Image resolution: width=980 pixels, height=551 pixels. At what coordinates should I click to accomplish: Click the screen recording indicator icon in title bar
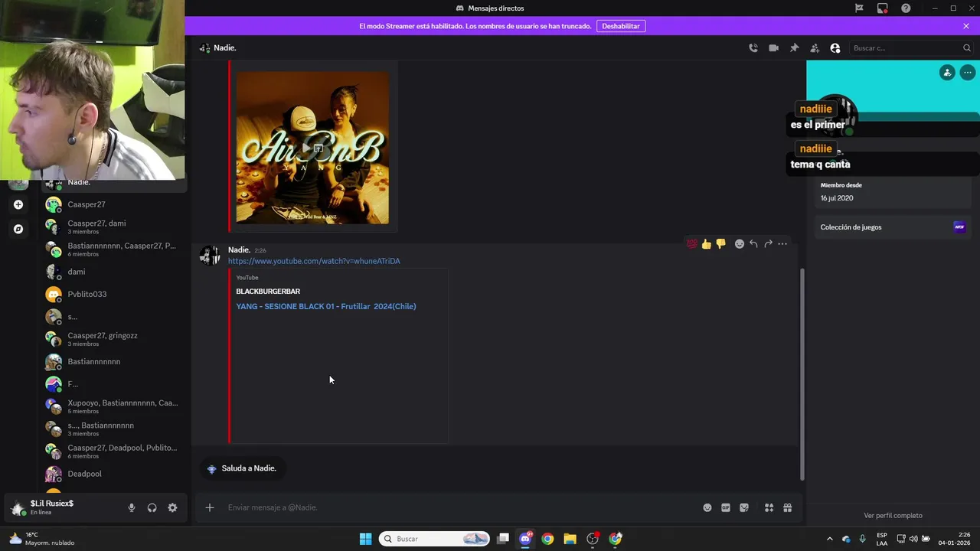coord(883,8)
